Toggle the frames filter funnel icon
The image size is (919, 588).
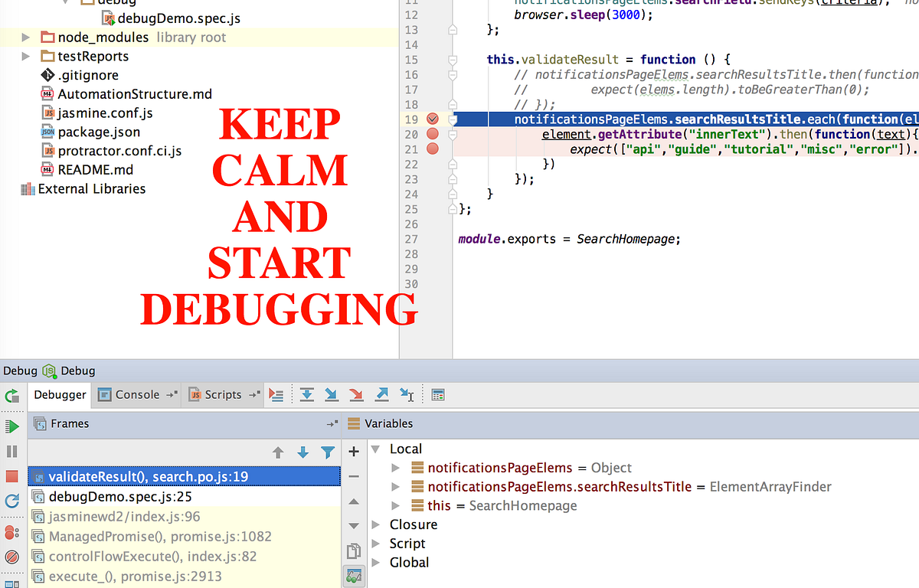(x=328, y=452)
